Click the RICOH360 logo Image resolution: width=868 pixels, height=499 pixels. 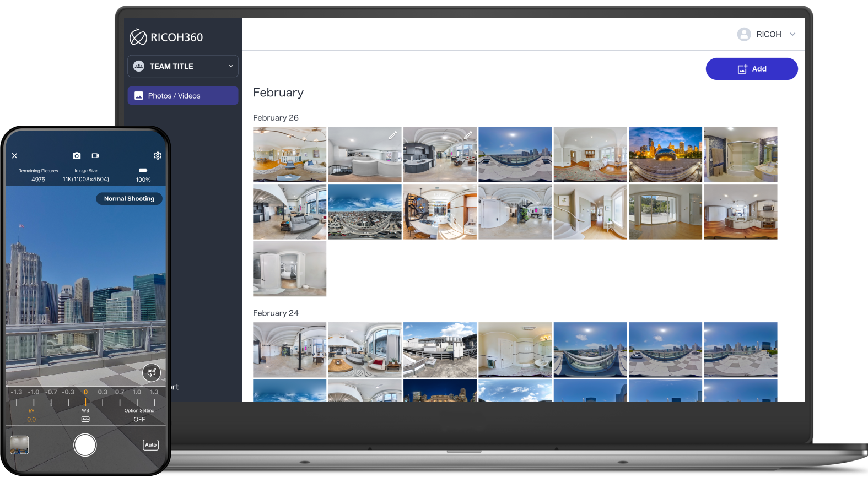coord(166,37)
